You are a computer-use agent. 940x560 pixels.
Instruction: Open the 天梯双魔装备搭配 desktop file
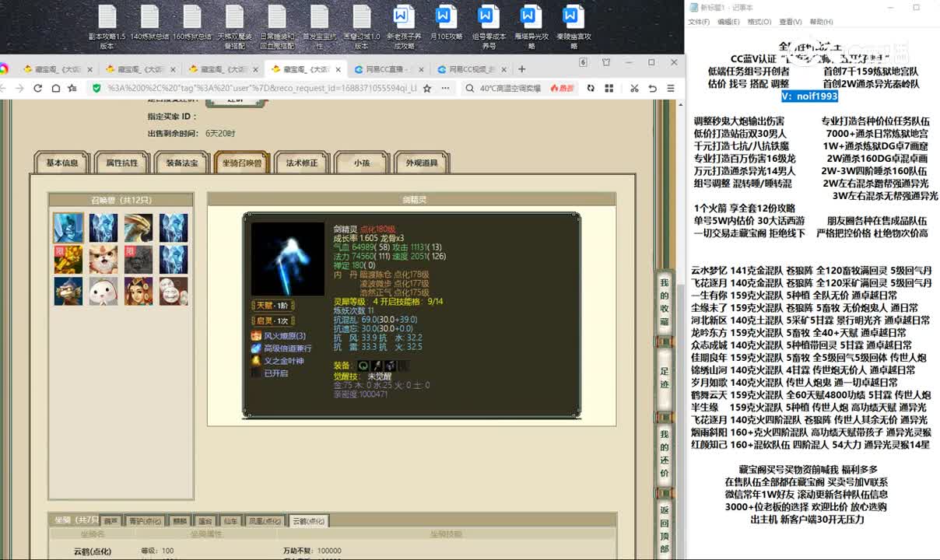coord(234,27)
